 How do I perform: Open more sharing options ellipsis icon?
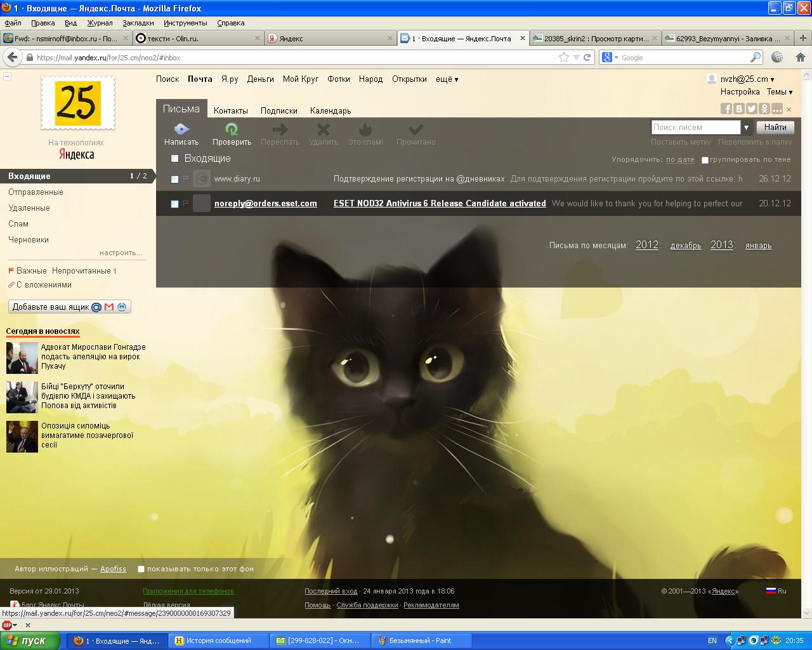click(x=777, y=109)
